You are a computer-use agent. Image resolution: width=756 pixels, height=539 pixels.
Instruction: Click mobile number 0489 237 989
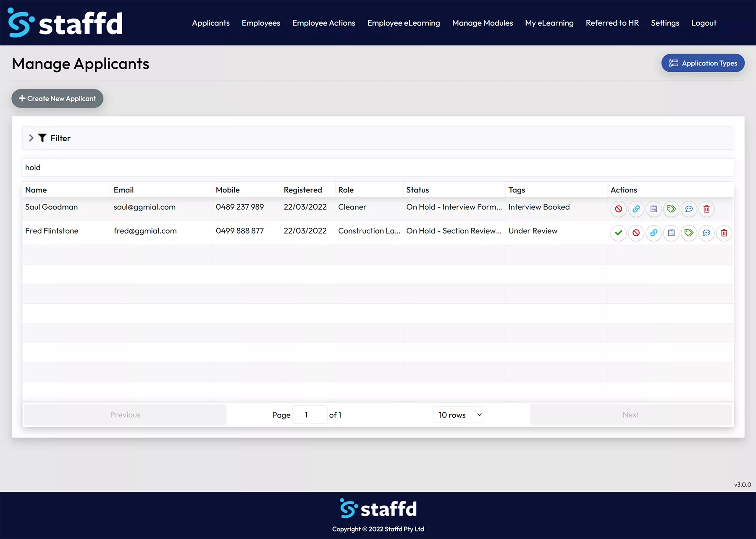point(240,207)
